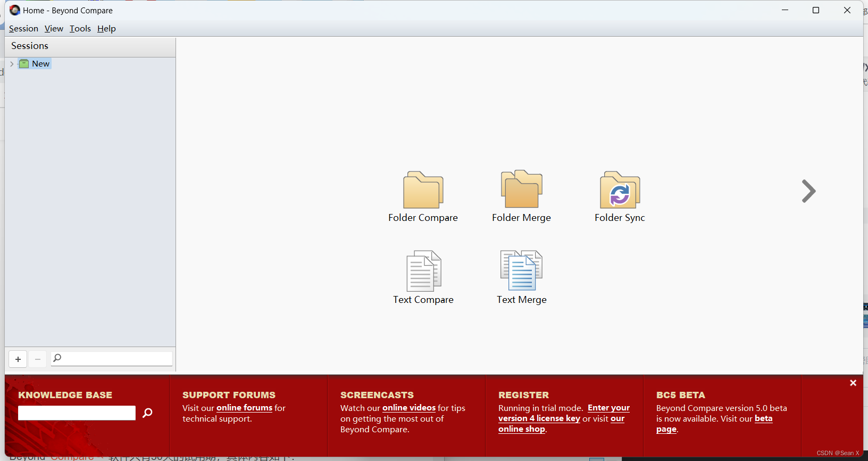Maximize the Beyond Compare window

[816, 10]
